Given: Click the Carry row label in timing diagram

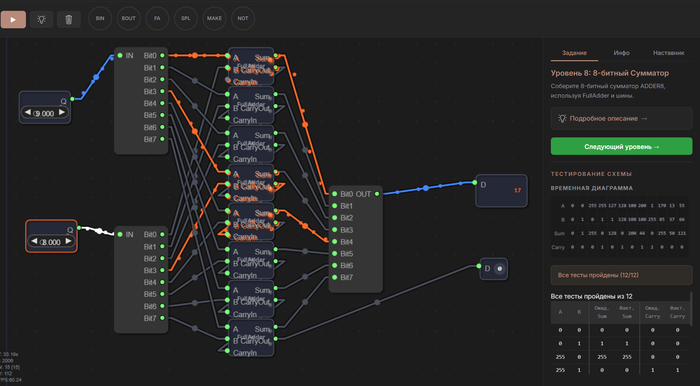Looking at the screenshot, I should click(x=558, y=247).
